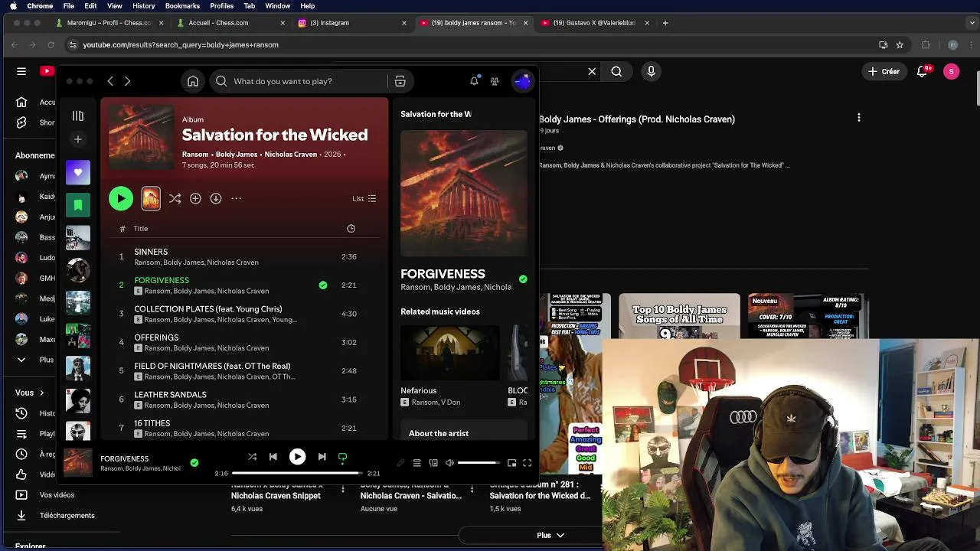
Task: Open green bookmark Your Episodes item
Action: tap(77, 205)
